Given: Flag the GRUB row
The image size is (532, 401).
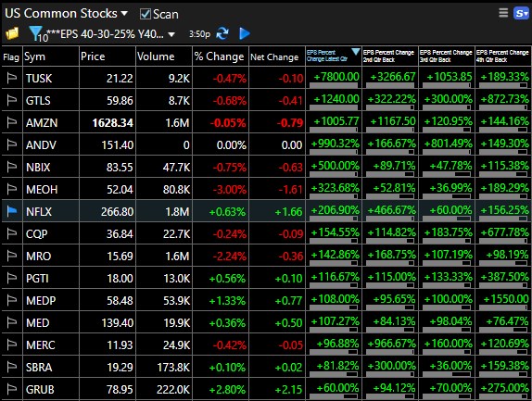Looking at the screenshot, I should [x=12, y=389].
